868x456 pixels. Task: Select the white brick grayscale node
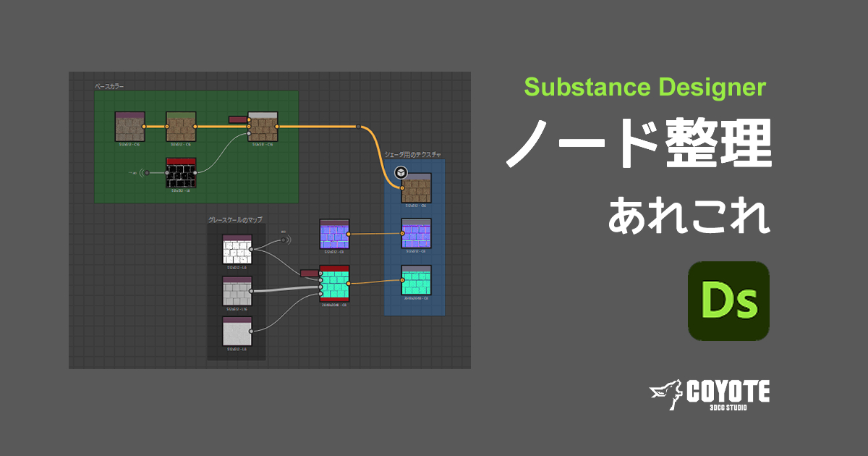(236, 248)
